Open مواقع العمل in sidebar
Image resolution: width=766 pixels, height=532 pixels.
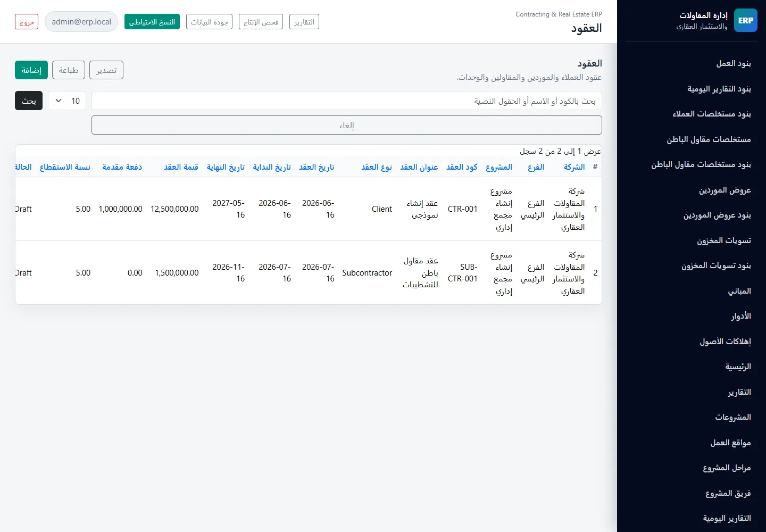point(730,443)
